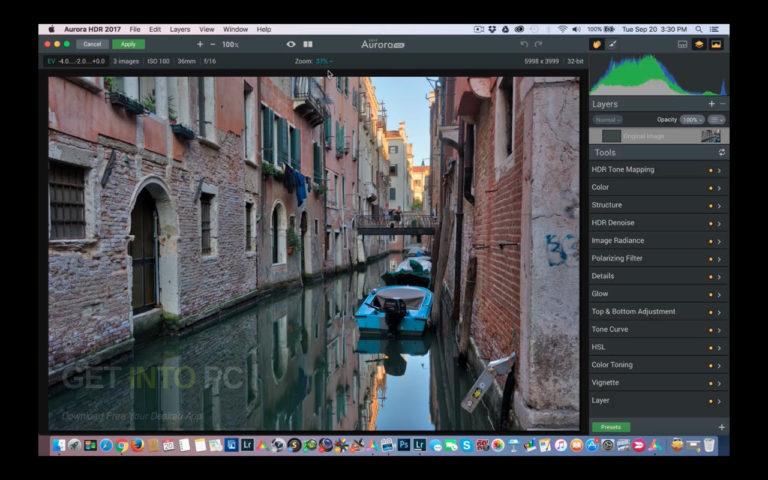The height and width of the screenshot is (480, 768).
Task: Open the View menu
Action: click(x=207, y=29)
